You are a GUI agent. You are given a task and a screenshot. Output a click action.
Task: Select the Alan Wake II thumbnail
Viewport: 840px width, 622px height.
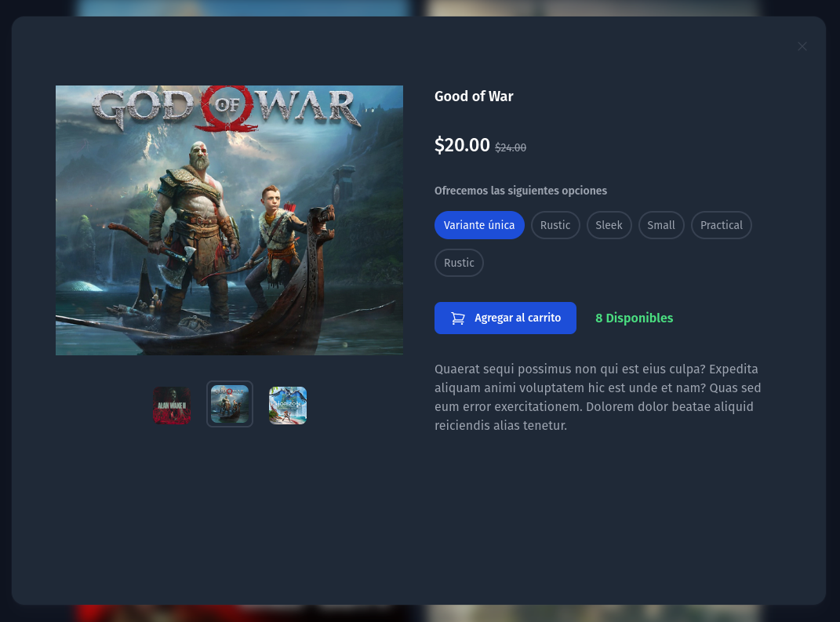pos(172,405)
